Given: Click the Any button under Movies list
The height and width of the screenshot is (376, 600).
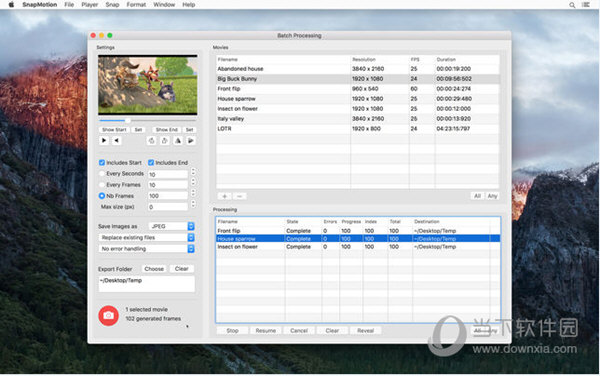Looking at the screenshot, I should pos(492,196).
